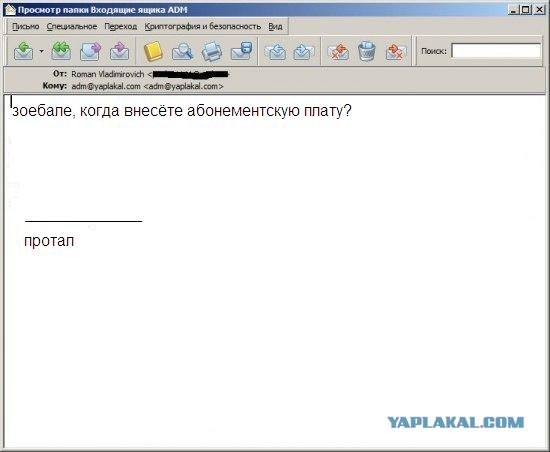This screenshot has height=452, width=550.
Task: Click the signature text протап
Action: 49,241
